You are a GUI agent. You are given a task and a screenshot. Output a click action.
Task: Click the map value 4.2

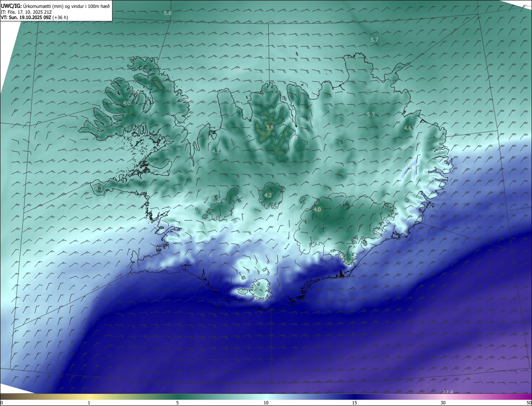coord(268,196)
